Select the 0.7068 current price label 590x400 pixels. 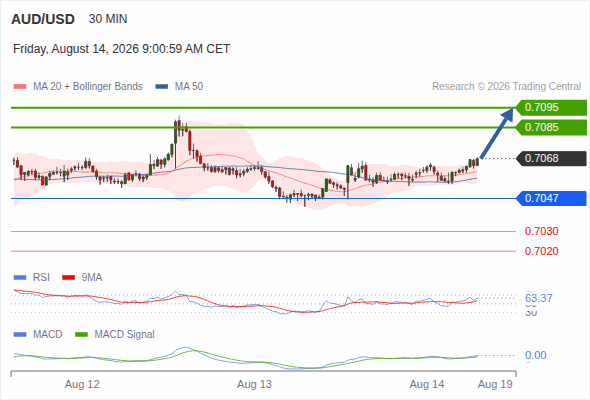coord(551,158)
